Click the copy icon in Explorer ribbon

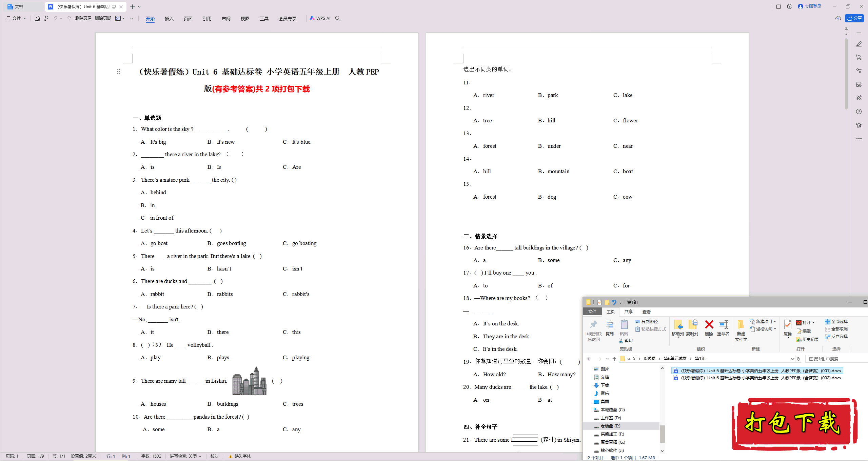(610, 325)
